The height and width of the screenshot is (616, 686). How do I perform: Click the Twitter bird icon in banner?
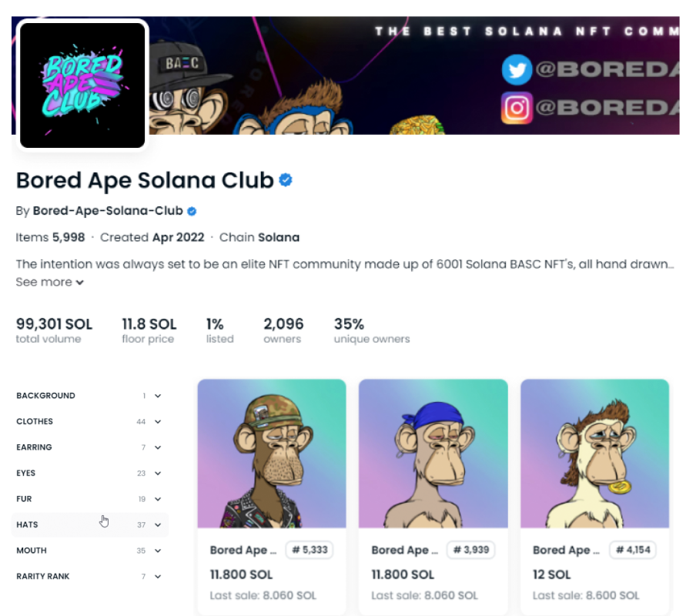(517, 69)
